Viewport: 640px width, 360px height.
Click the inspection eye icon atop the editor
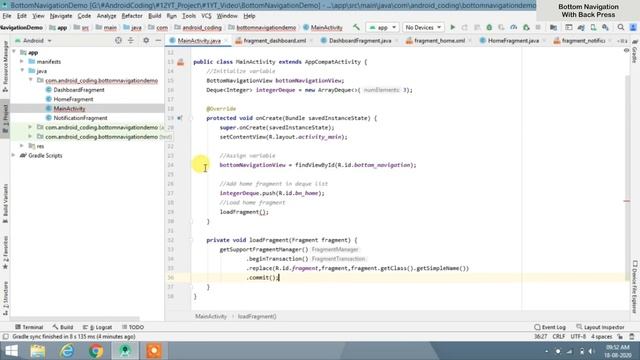click(x=626, y=51)
